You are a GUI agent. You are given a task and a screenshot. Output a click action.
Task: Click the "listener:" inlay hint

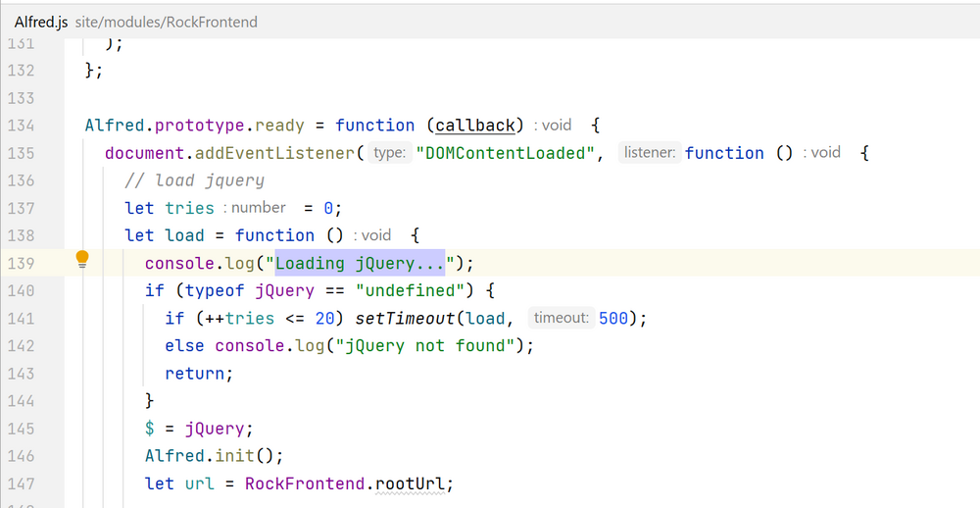[649, 153]
